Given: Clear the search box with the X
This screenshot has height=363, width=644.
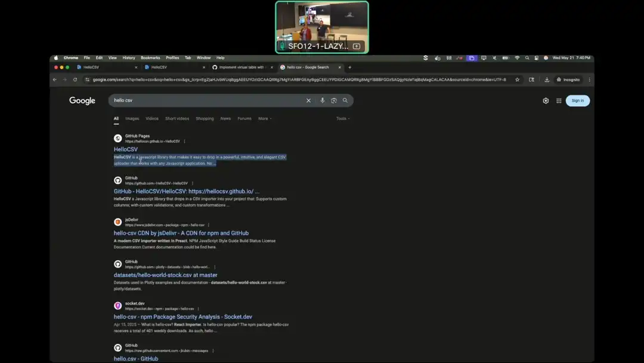Looking at the screenshot, I should click(308, 100).
